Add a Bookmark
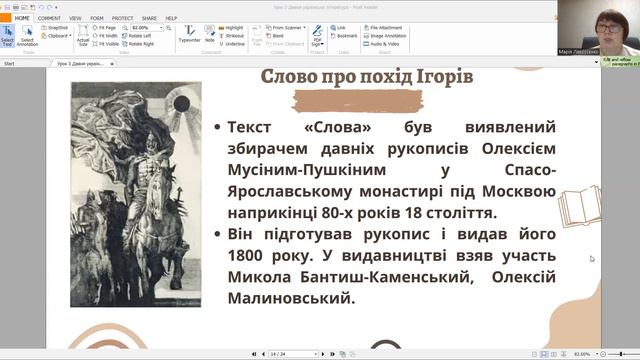This screenshot has height=360, width=640. point(344,36)
